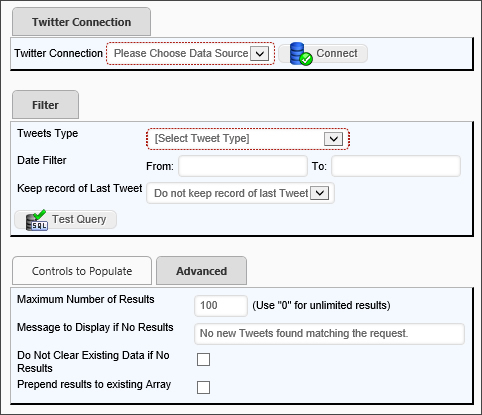
Task: Click the SQL Test Query icon
Action: [x=37, y=220]
